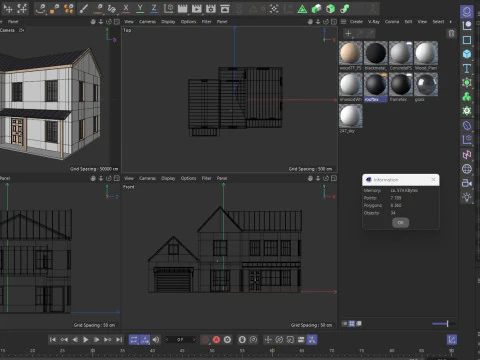Screen dimensions: 480x360
Task: Open the timeline graph icon
Action: coord(452,340)
